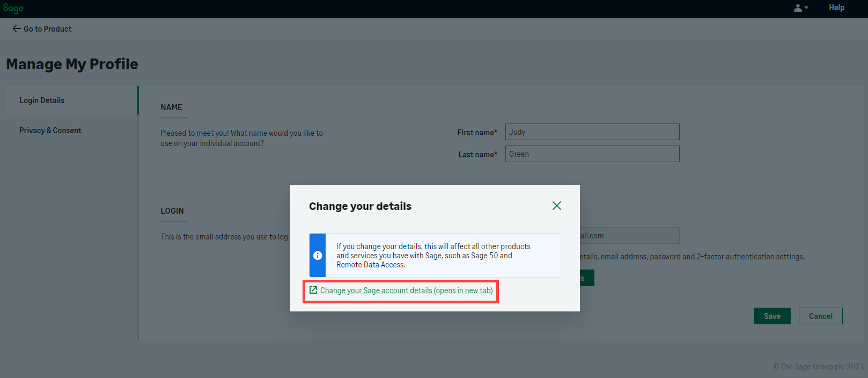This screenshot has width=868, height=378.
Task: Click the Sage logo
Action: pyautogui.click(x=13, y=8)
